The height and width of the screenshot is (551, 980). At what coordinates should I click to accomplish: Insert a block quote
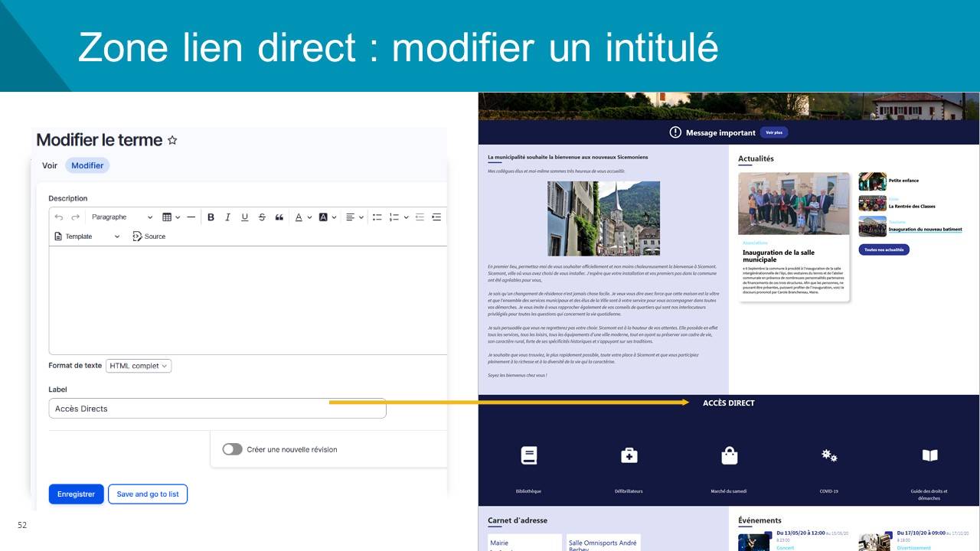(279, 217)
